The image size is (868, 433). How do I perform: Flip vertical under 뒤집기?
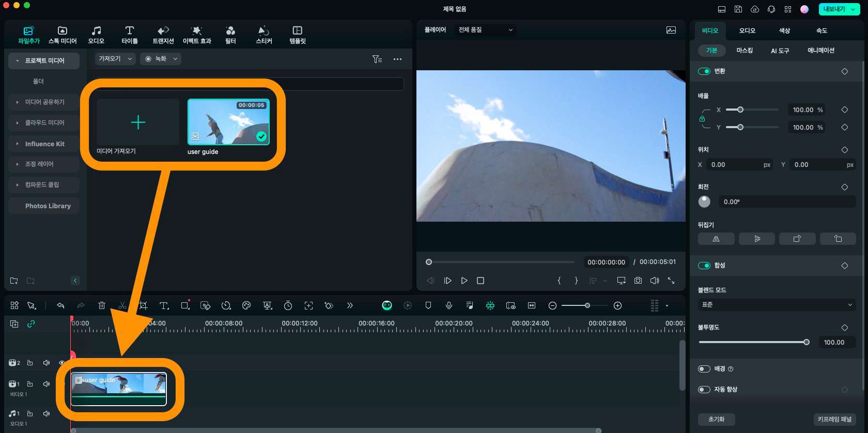[x=757, y=239]
